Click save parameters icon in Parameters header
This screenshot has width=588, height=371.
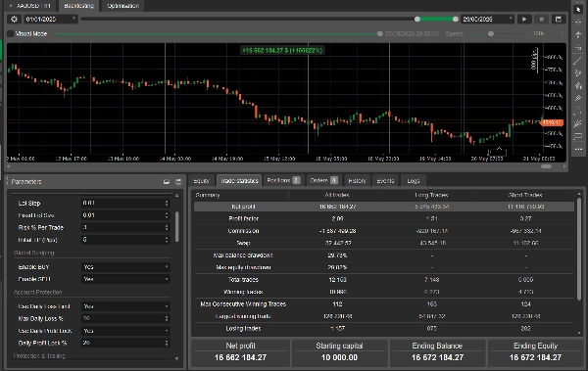[x=178, y=182]
